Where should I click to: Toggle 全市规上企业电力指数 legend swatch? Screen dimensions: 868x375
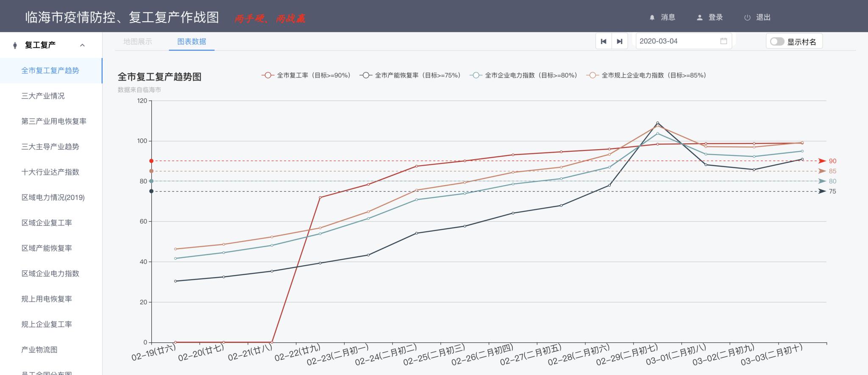pos(592,75)
